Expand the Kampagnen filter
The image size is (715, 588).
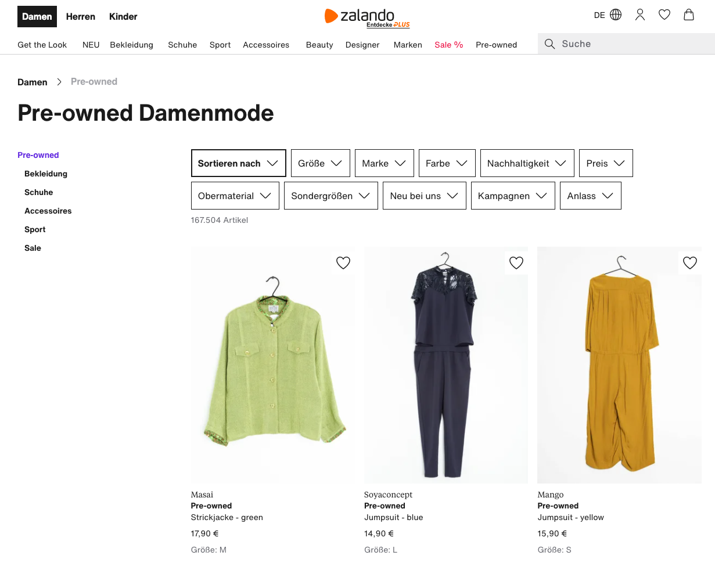513,196
